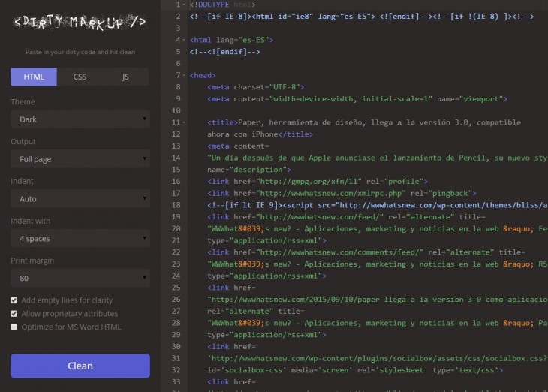Click the 'if lt IE 9' script comment line
The image size is (548, 392).
(x=378, y=205)
